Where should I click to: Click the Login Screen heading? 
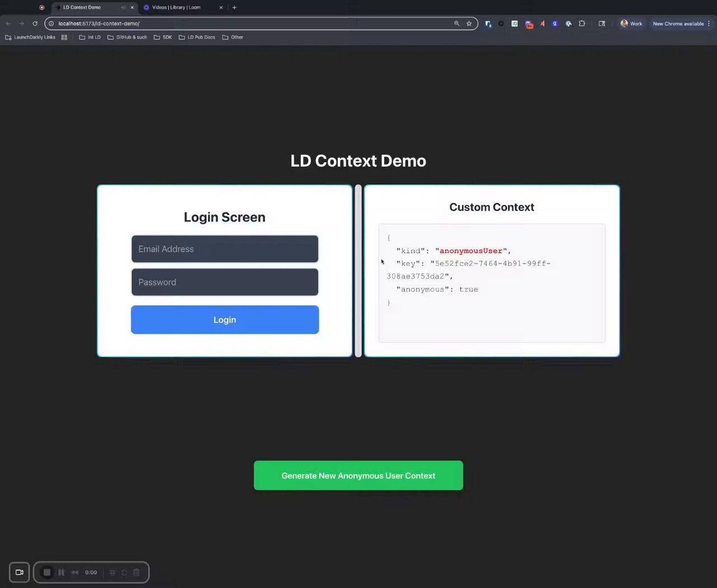point(225,217)
